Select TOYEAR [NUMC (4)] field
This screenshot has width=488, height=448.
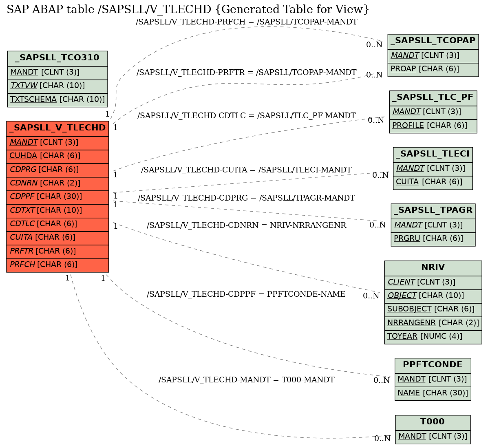point(433,337)
